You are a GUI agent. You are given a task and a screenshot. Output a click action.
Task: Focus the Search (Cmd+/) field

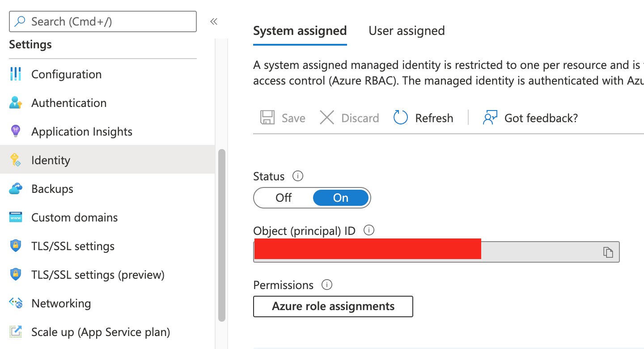[x=103, y=21]
